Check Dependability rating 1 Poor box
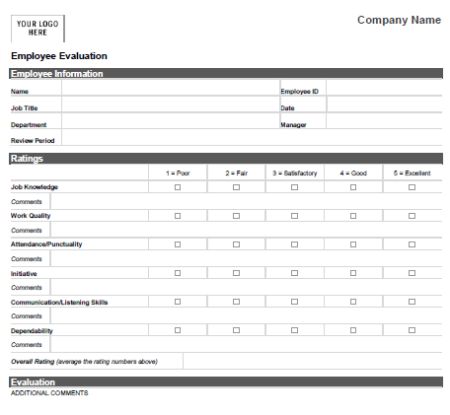The height and width of the screenshot is (415, 450). (178, 330)
